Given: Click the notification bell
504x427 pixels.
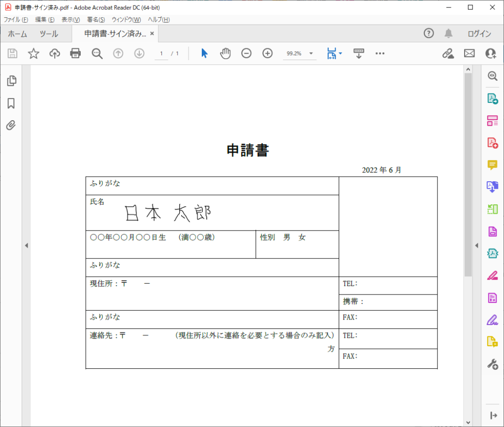Looking at the screenshot, I should click(448, 33).
